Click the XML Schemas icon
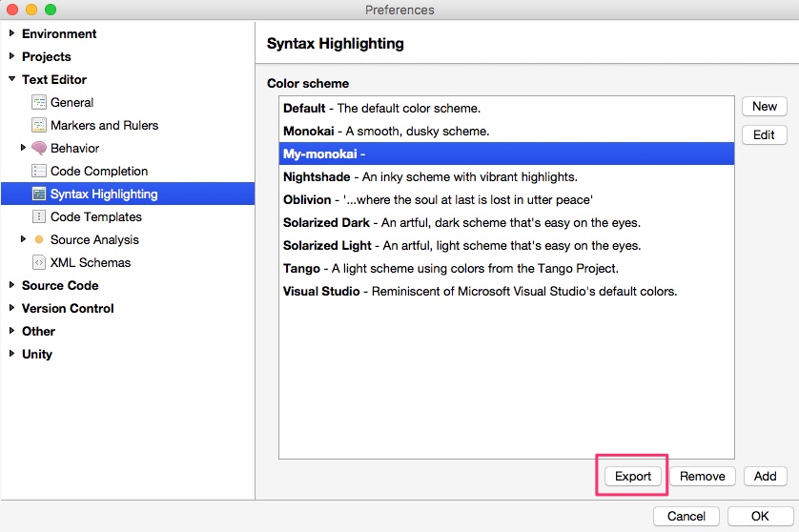The image size is (799, 532). tap(39, 262)
